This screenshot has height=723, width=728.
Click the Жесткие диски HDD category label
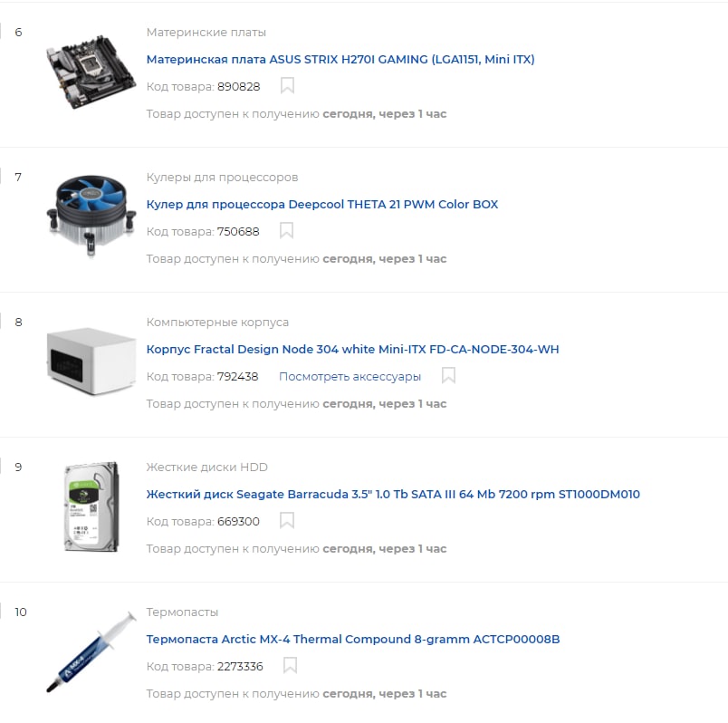[207, 468]
